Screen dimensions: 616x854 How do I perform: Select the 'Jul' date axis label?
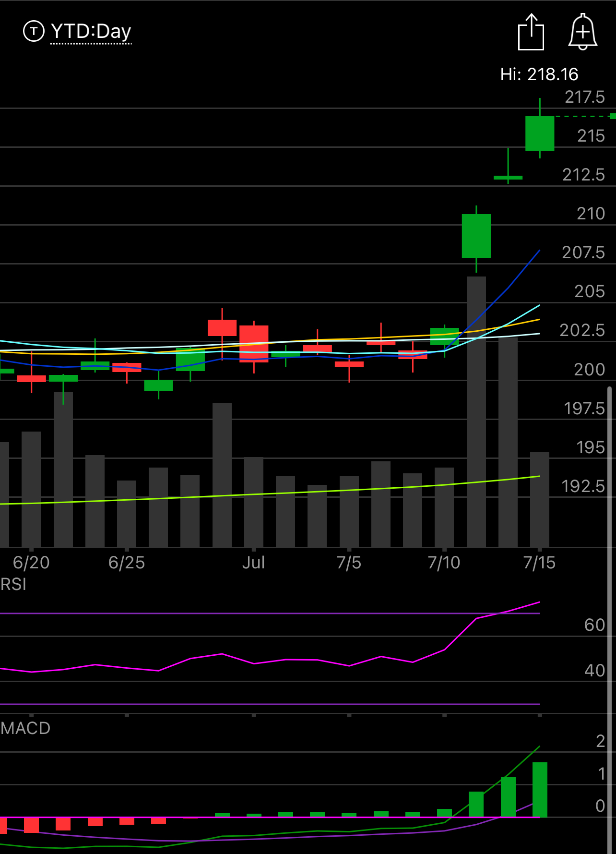253,563
